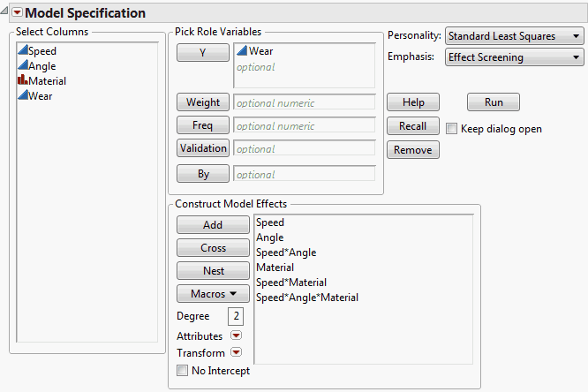The height and width of the screenshot is (392, 588).
Task: Click the blue icon beside Wear in Select Columns
Action: (x=22, y=95)
